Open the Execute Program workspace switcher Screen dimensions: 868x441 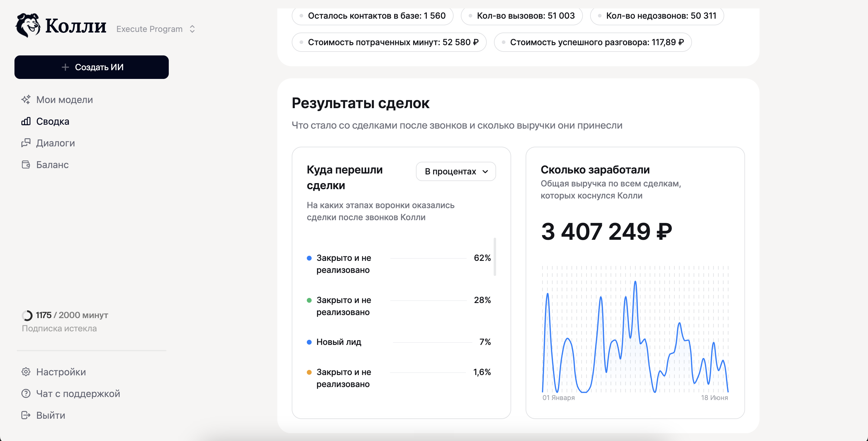(156, 29)
